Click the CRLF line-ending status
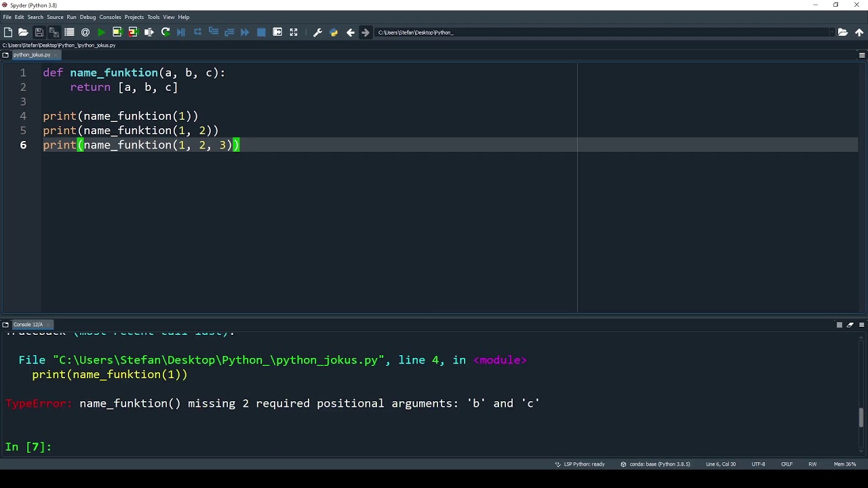Viewport: 868px width, 488px height. pos(787,464)
